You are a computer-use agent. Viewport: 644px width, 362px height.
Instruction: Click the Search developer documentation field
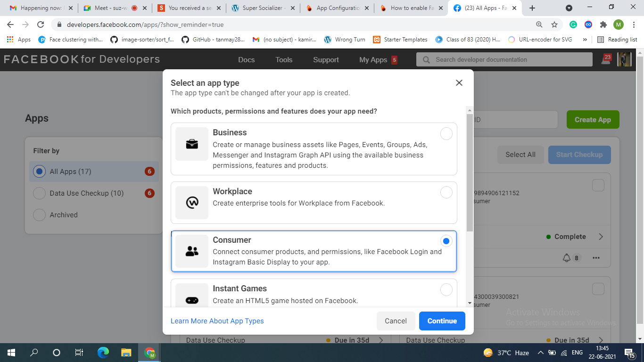[504, 60]
